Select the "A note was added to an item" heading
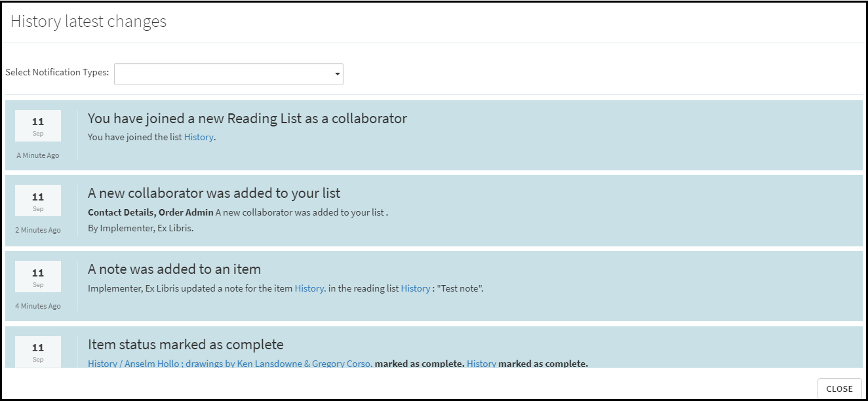Image resolution: width=868 pixels, height=401 pixels. [x=174, y=269]
